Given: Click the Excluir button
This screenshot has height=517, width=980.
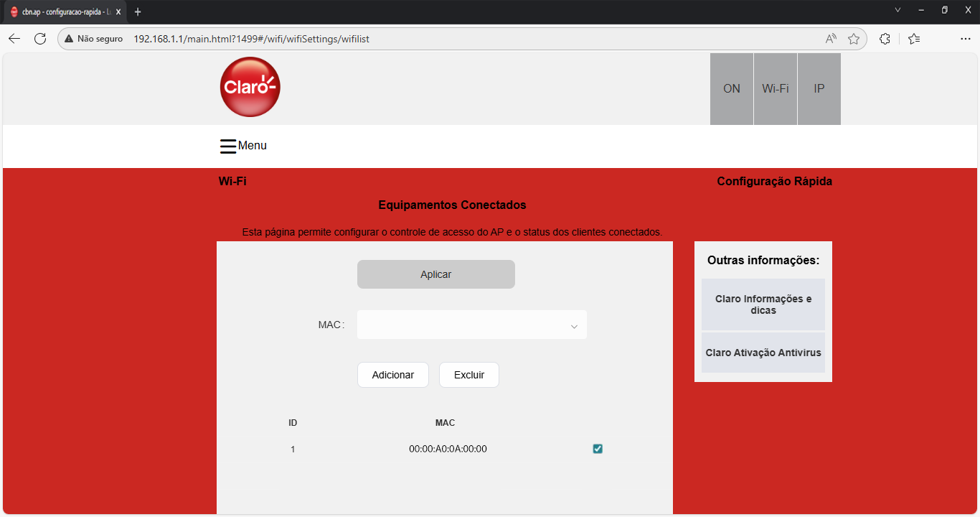Looking at the screenshot, I should (468, 375).
